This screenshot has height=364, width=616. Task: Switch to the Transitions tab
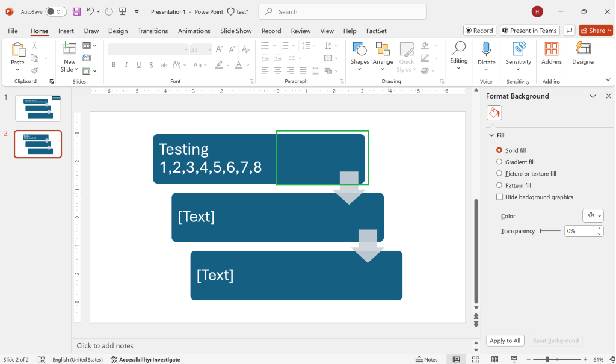pos(153,31)
